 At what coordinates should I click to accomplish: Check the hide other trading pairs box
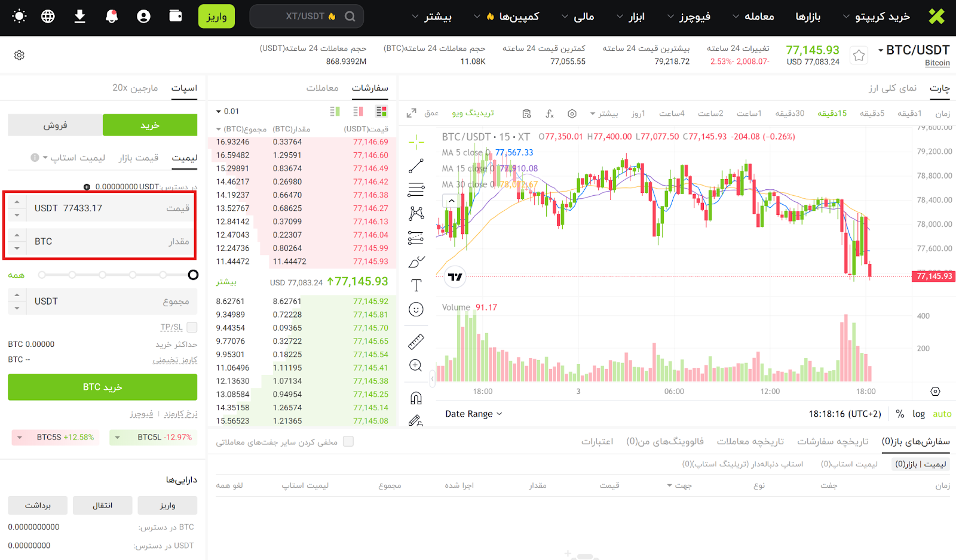click(348, 442)
